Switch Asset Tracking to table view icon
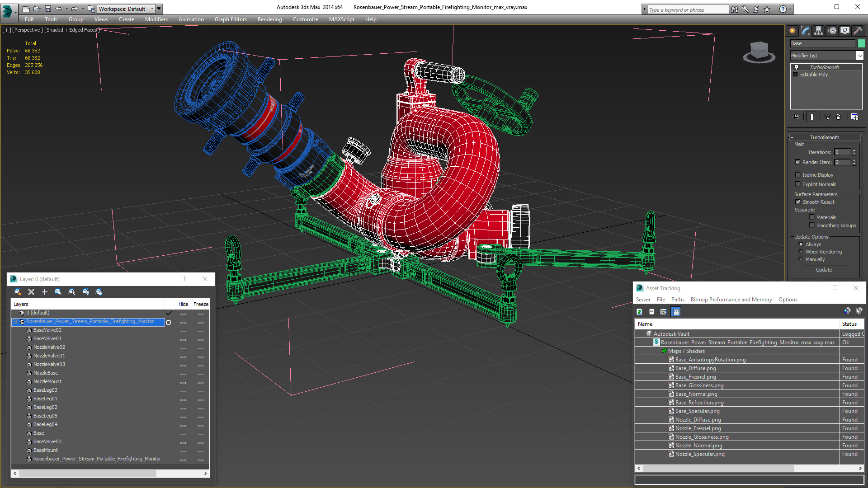 (676, 312)
